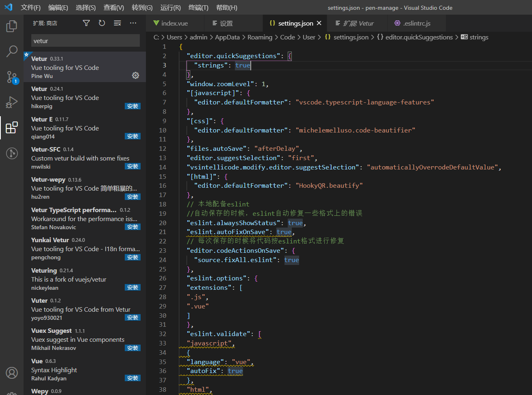
Task: Open the 选择(S) menu
Action: click(86, 8)
